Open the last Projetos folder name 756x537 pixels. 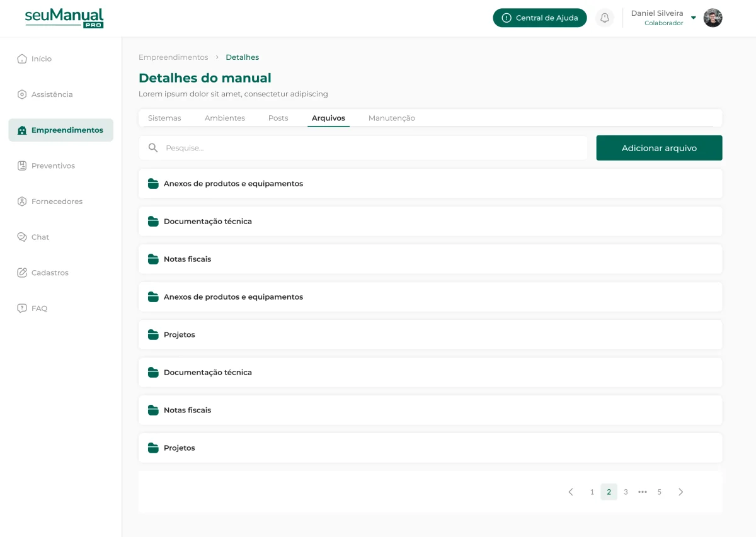point(180,448)
